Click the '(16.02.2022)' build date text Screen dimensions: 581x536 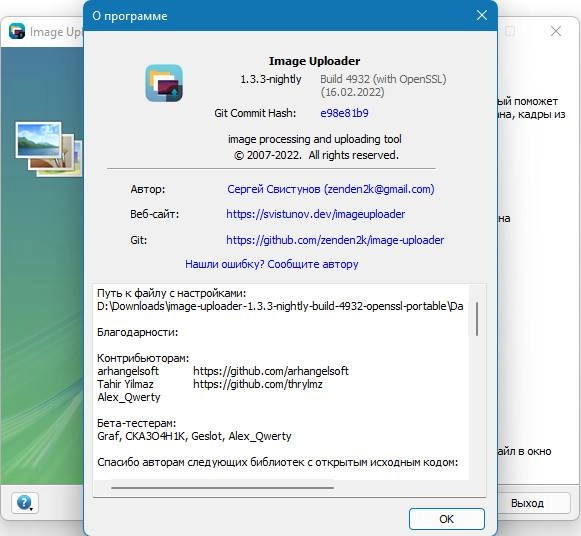352,92
